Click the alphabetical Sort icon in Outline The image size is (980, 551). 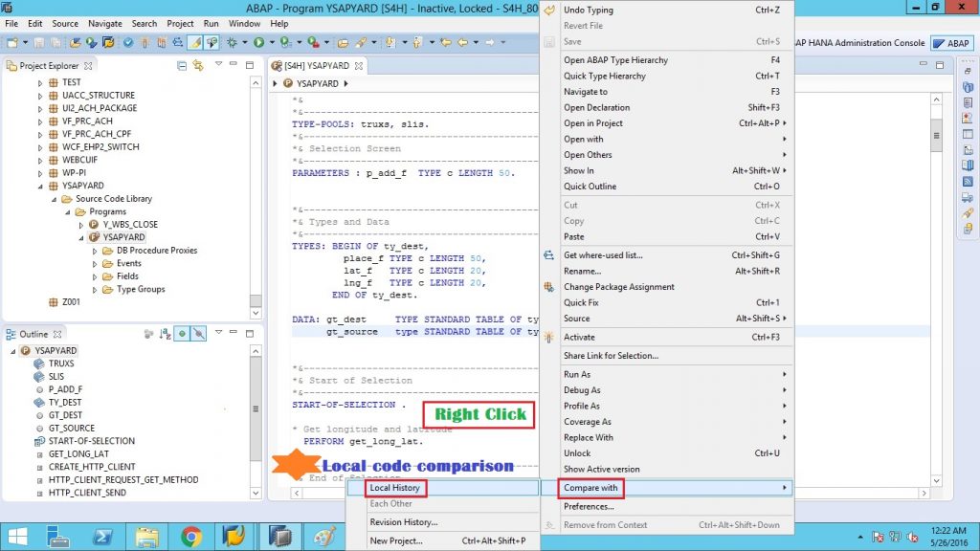point(165,334)
